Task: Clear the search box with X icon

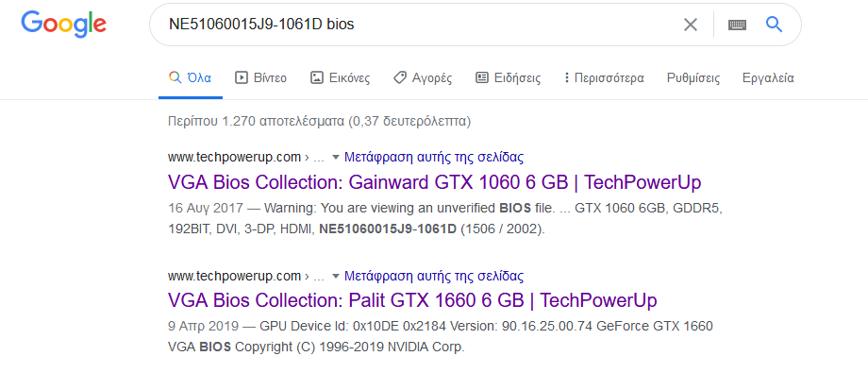Action: point(691,25)
